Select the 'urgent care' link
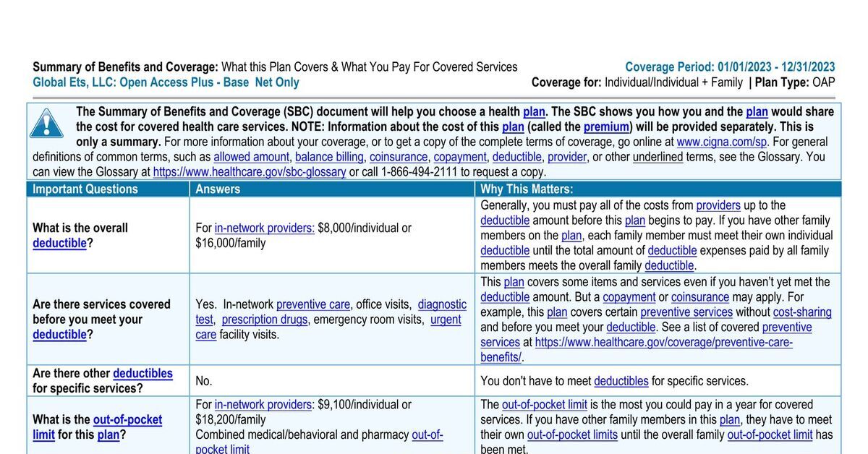Image resolution: width=868 pixels, height=454 pixels. coord(446,320)
